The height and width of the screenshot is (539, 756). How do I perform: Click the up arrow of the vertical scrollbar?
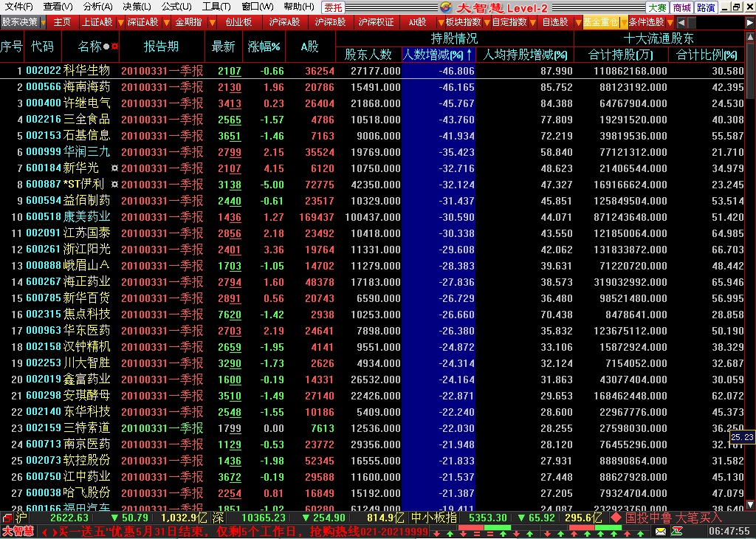750,37
